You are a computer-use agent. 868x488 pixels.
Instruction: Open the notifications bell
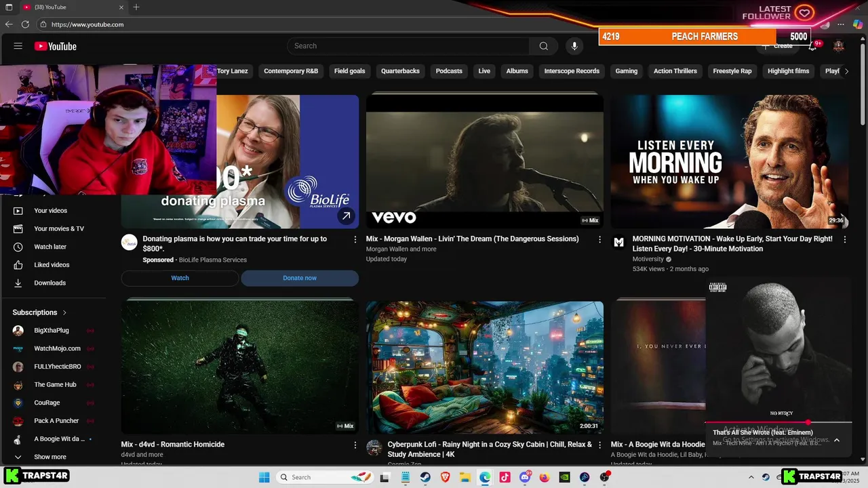click(x=812, y=46)
